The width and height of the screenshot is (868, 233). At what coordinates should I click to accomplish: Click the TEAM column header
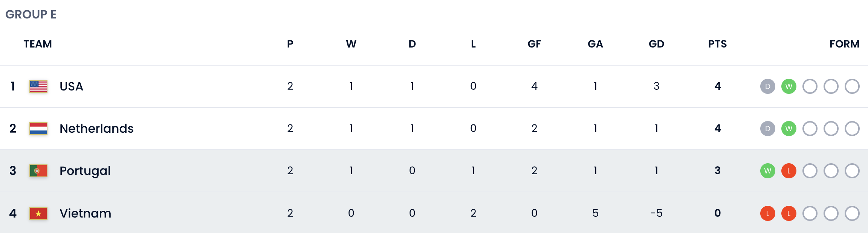pyautogui.click(x=38, y=44)
